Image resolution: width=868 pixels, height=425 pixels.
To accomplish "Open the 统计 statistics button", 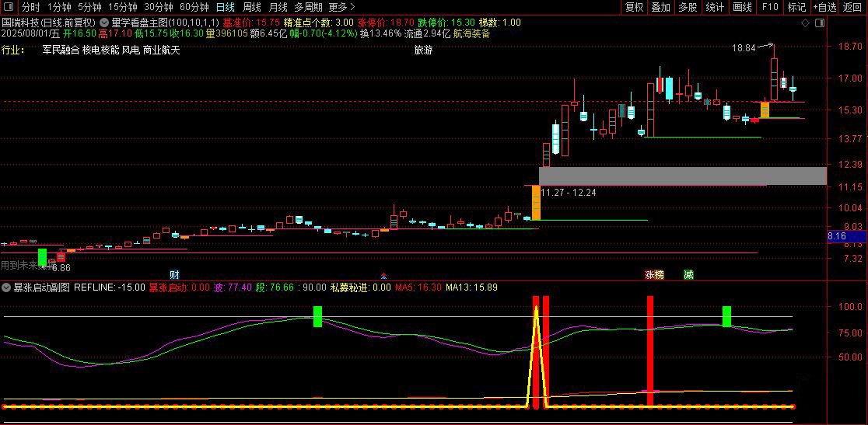I will coord(716,7).
